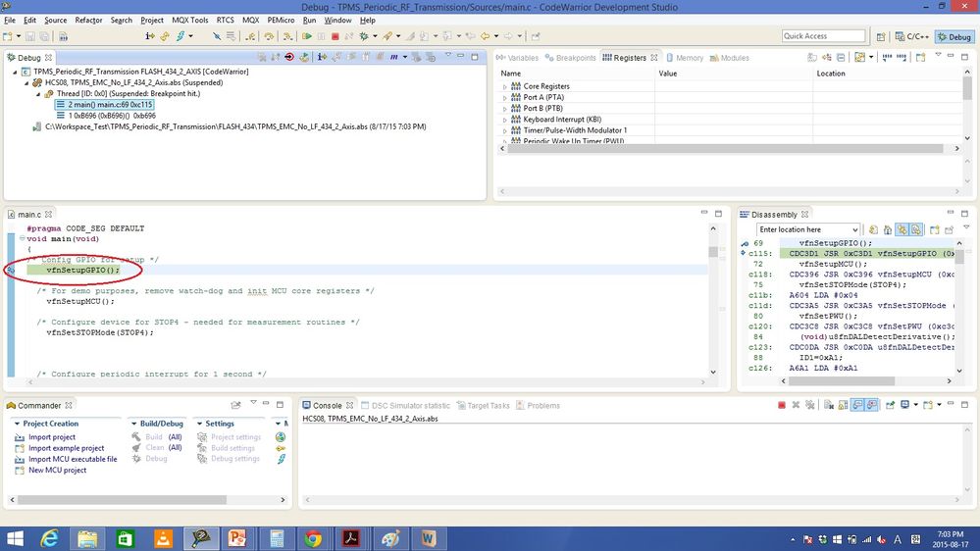Click Commander panel horizontal scrollbar

122,500
